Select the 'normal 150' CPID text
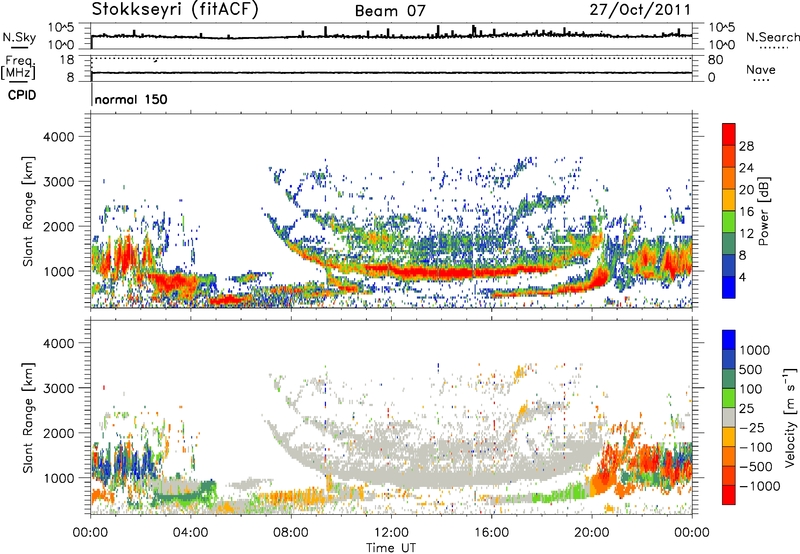The image size is (800, 554). 131,99
